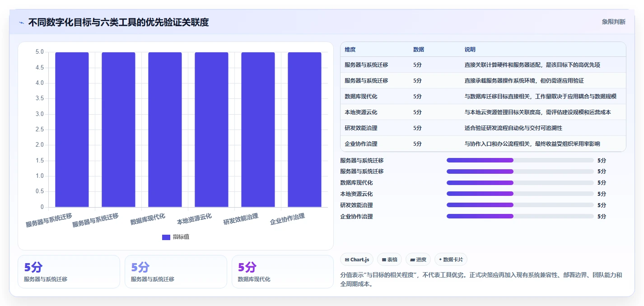Click description starting 与数据库迁移目标直接相关
This screenshot has height=306, width=644.
[x=541, y=97]
